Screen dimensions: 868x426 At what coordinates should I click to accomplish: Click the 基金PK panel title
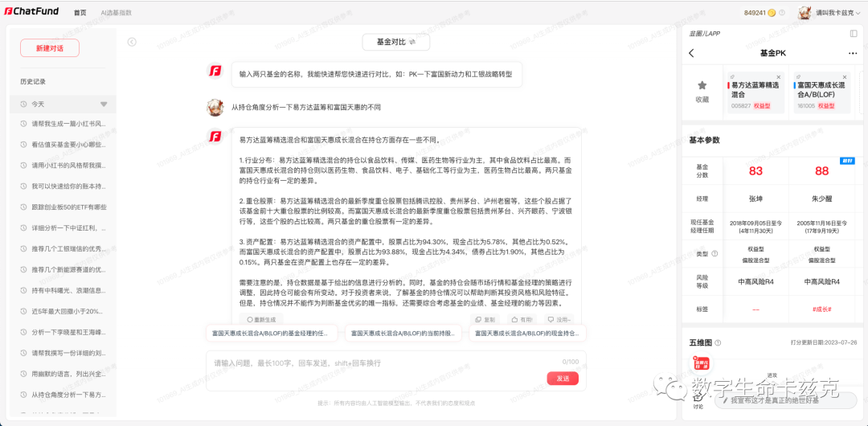pos(773,53)
